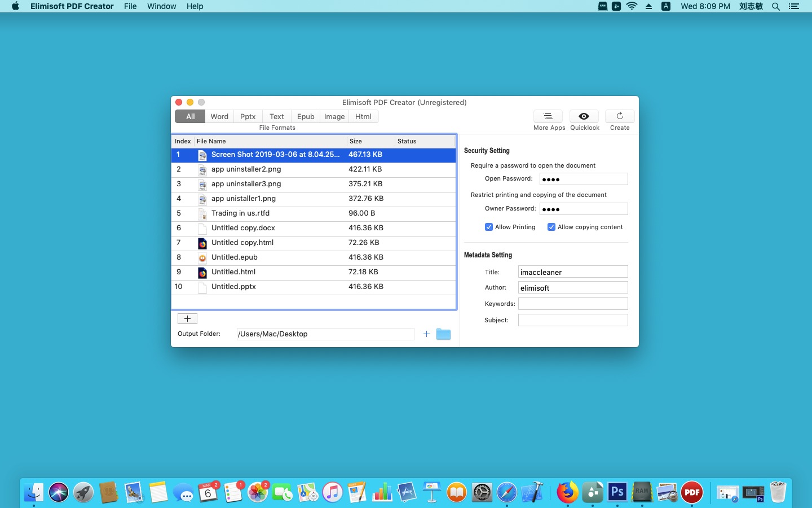Open iTunes music icon in dock
Screen dimensions: 812x508
[333, 492]
